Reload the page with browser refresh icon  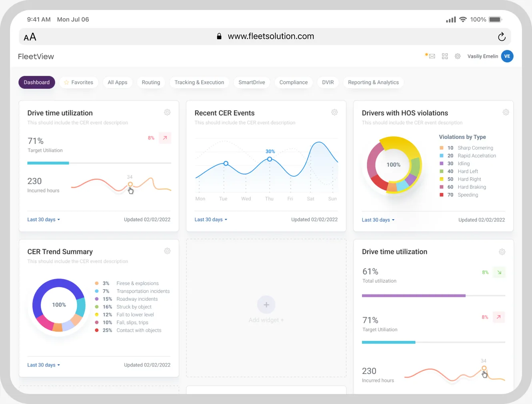(x=502, y=37)
